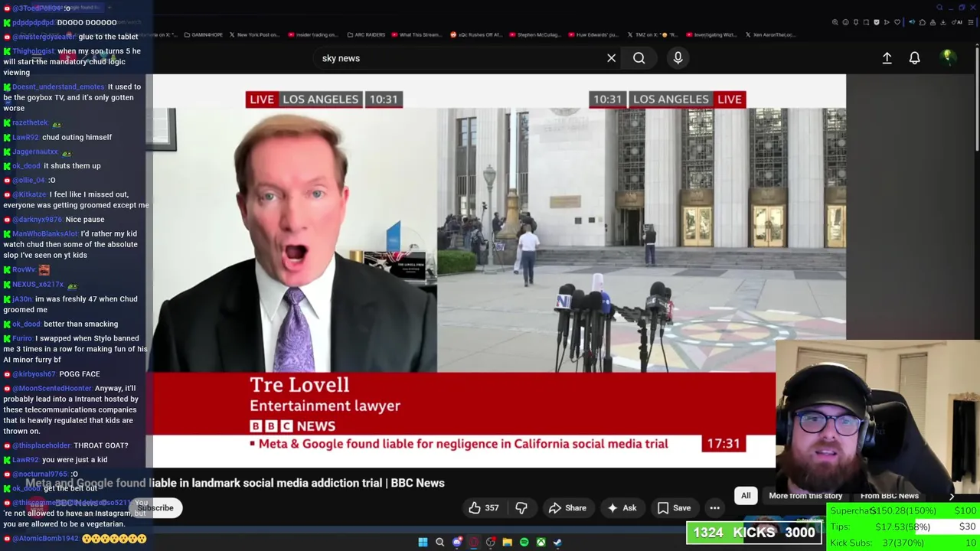Open Windows taskbar search
Viewport: 980px width, 551px height.
tap(439, 542)
